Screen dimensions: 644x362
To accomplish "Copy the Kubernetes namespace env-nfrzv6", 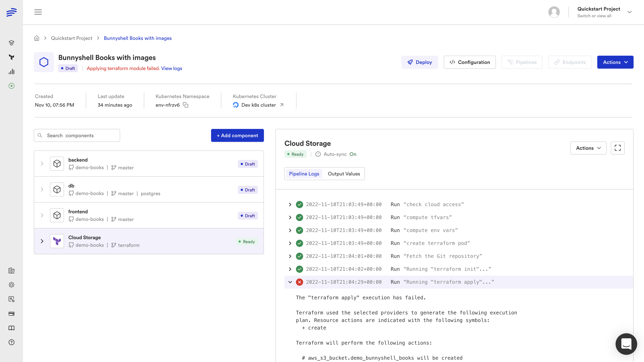I will coord(186,105).
